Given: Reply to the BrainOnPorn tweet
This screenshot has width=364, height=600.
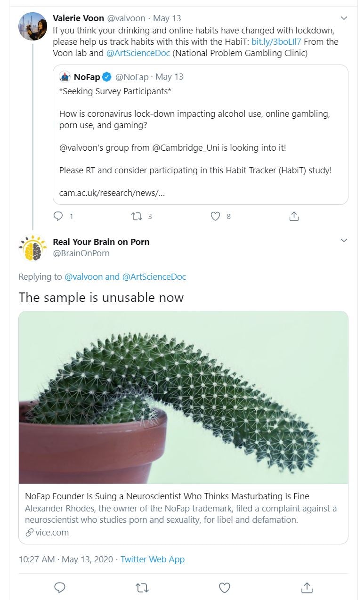Looking at the screenshot, I should (x=60, y=587).
